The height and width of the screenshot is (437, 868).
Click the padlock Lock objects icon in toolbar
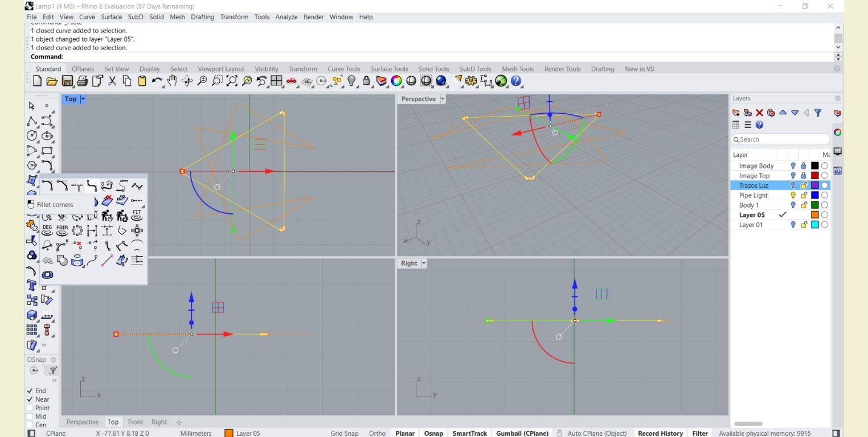pos(366,81)
